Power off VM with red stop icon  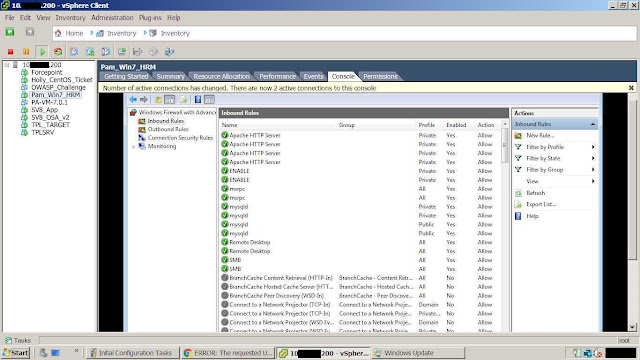pyautogui.click(x=11, y=52)
